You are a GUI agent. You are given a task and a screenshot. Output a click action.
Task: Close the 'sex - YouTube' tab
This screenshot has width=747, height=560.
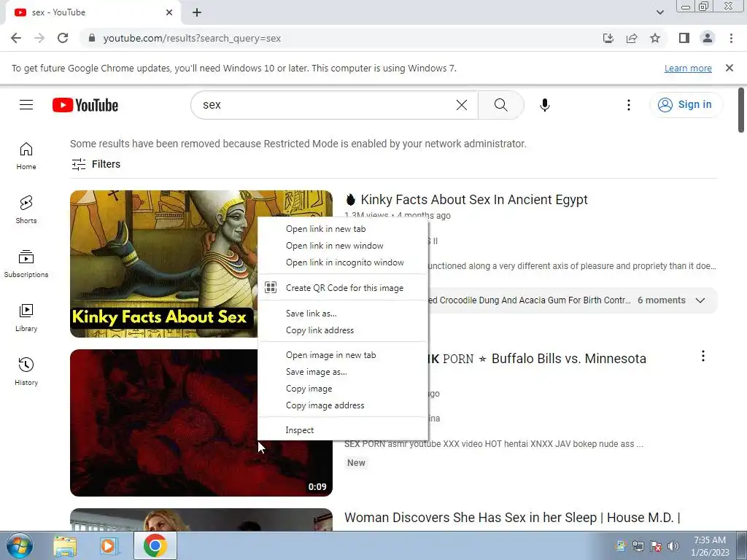coord(169,12)
